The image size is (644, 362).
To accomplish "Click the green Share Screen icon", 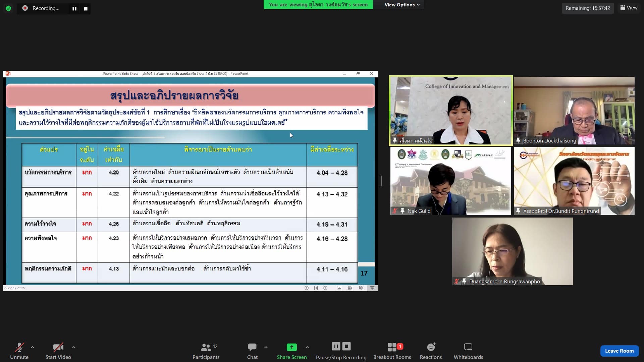I will click(291, 347).
